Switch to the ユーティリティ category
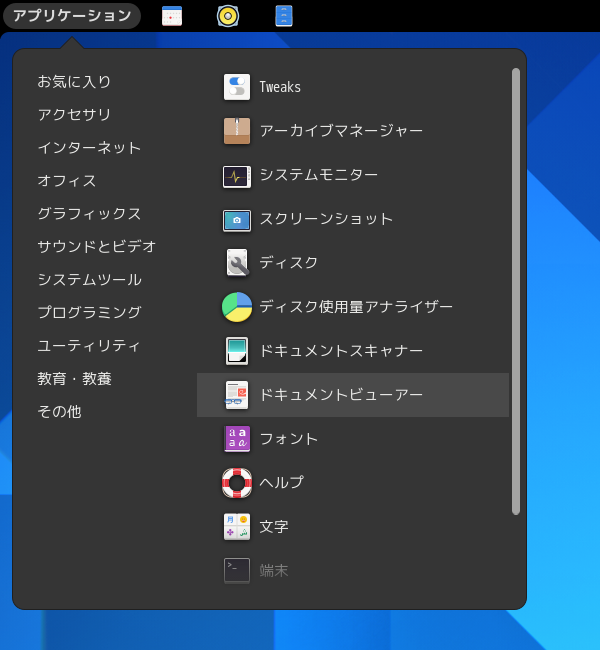600x650 pixels. [x=89, y=345]
